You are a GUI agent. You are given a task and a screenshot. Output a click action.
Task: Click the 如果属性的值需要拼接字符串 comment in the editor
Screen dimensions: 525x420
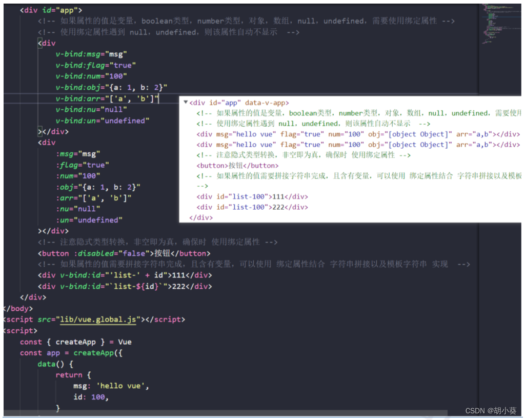click(x=254, y=264)
